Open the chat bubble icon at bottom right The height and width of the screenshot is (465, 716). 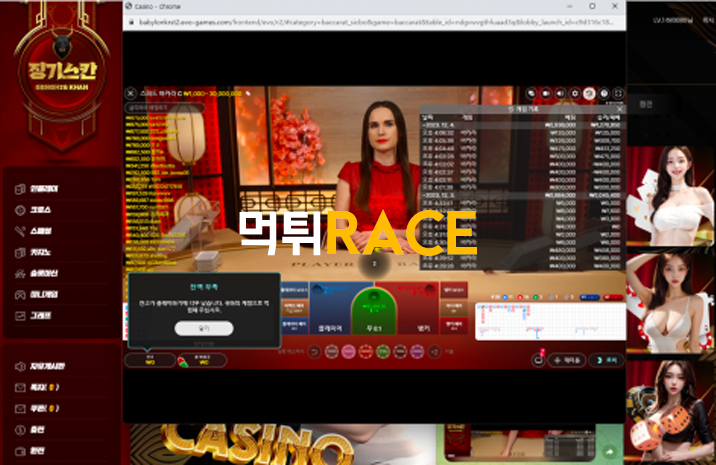(x=538, y=360)
